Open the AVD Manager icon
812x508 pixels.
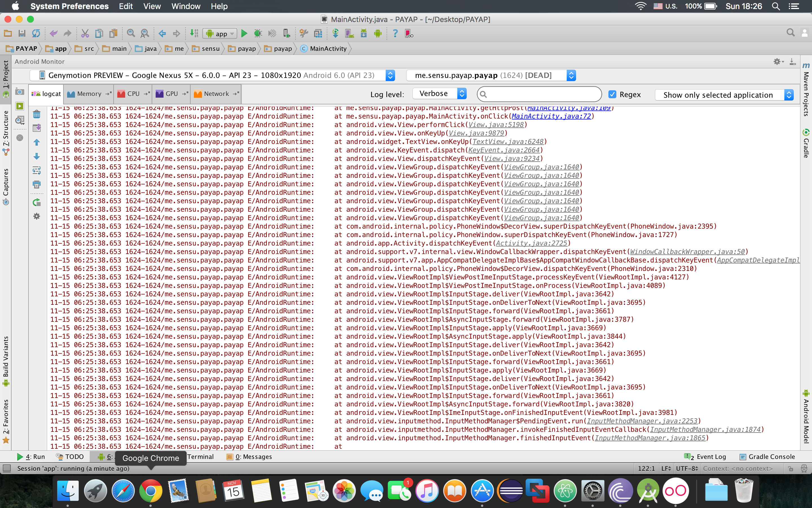tap(349, 33)
